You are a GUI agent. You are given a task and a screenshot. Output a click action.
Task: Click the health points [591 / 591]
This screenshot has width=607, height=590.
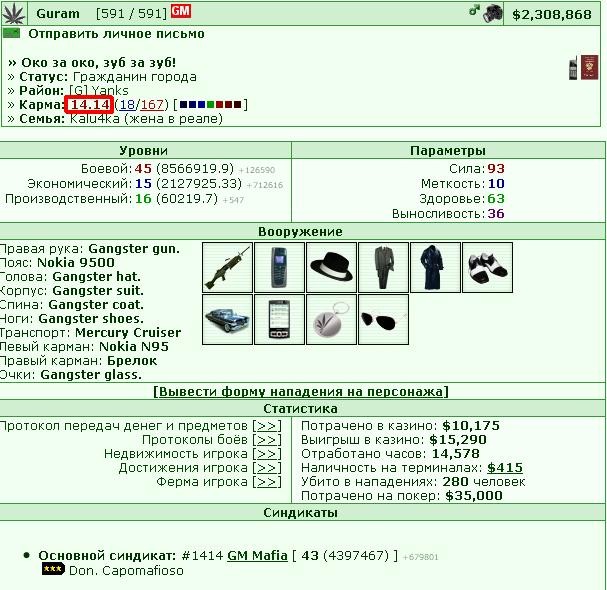(131, 14)
